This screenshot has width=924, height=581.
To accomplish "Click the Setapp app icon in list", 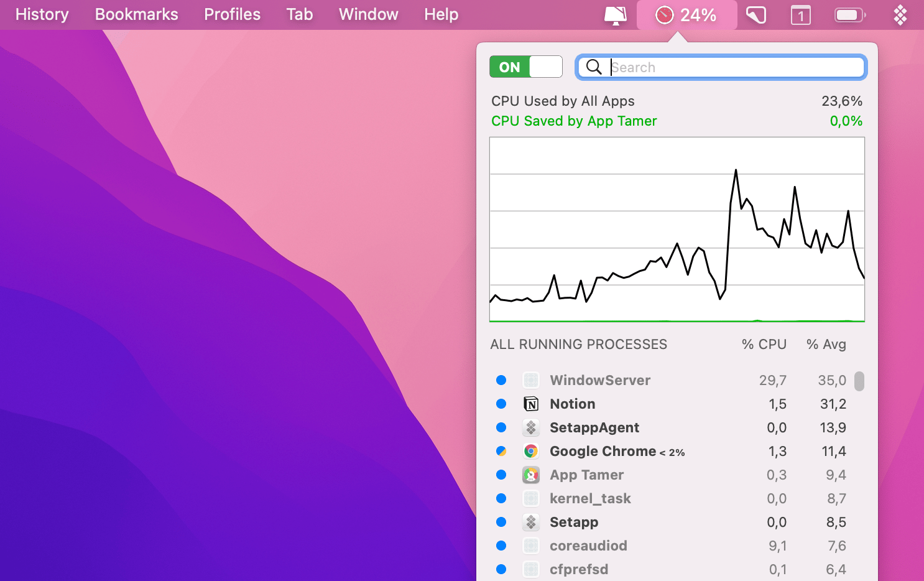I will [x=531, y=522].
